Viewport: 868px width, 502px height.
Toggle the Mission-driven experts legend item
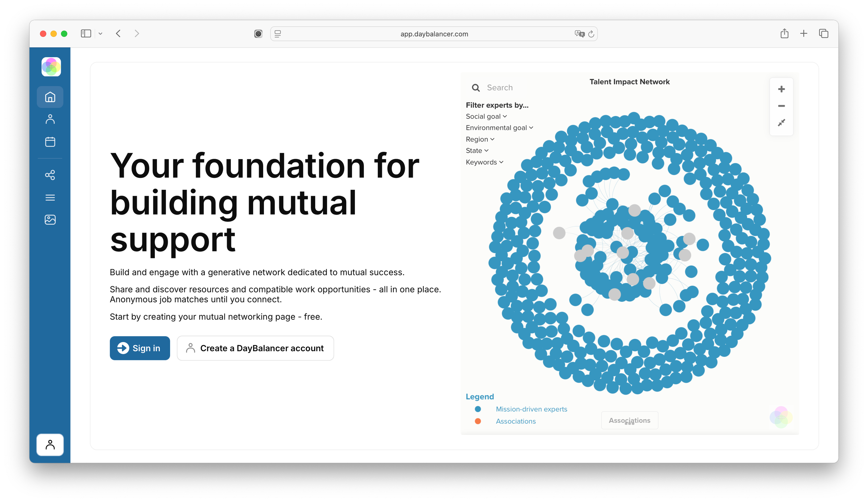(x=531, y=409)
